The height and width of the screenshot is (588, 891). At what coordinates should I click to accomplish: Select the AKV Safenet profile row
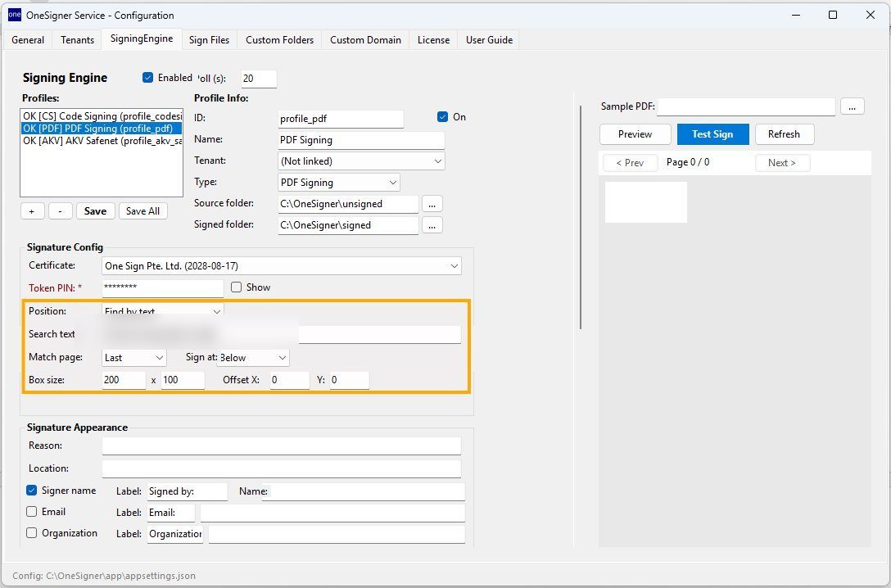pyautogui.click(x=102, y=141)
